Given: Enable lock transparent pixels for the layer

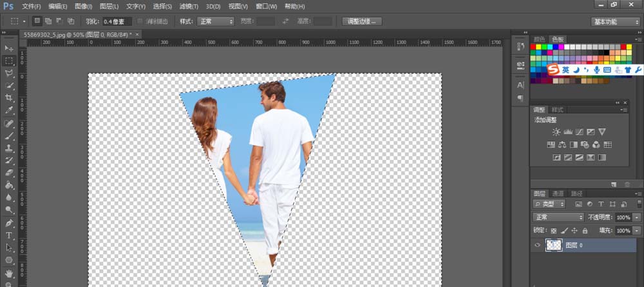Looking at the screenshot, I should pos(553,230).
